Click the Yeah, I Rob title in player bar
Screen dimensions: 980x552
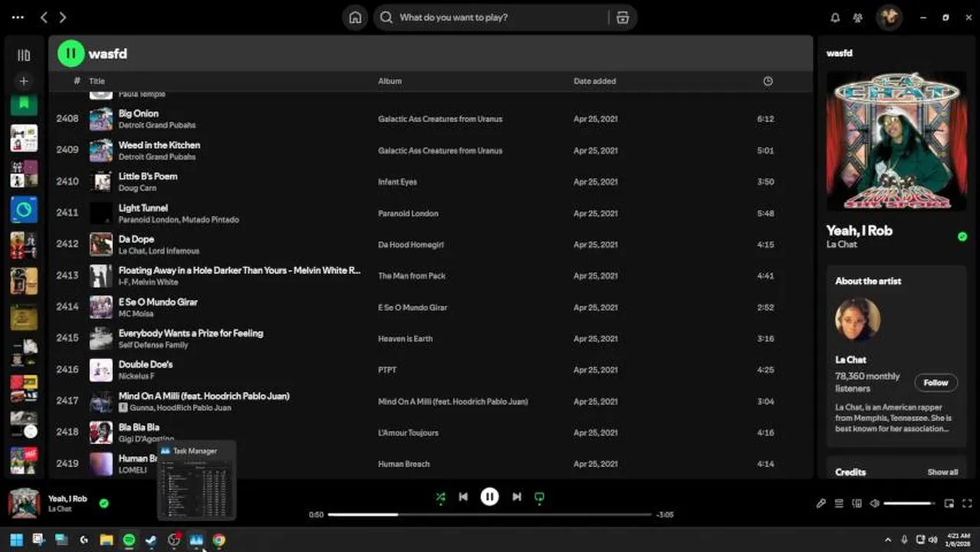[x=67, y=499]
